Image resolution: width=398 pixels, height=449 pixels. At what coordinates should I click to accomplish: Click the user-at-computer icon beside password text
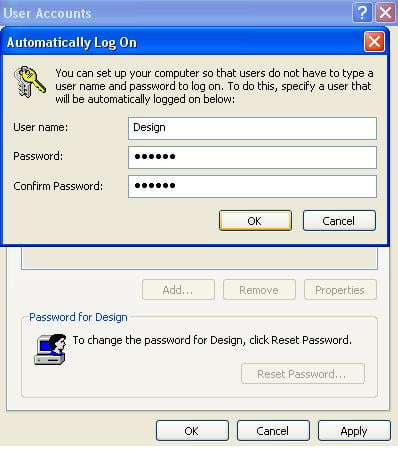coord(50,349)
